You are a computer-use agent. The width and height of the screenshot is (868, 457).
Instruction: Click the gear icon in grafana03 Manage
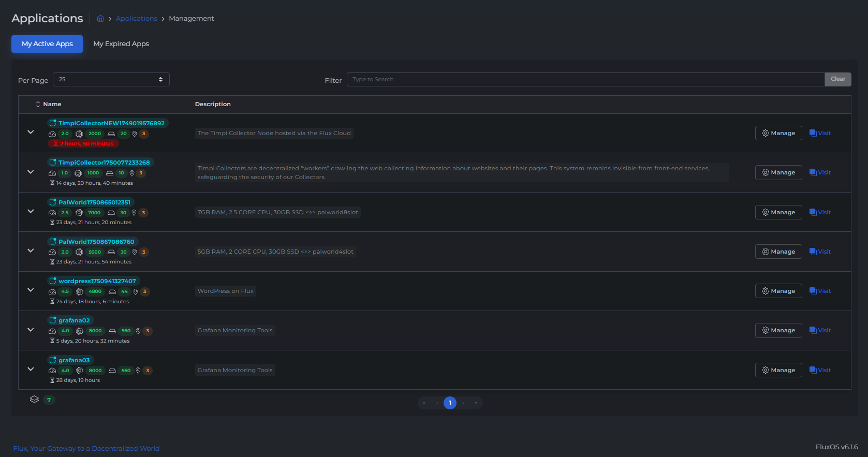coord(765,370)
